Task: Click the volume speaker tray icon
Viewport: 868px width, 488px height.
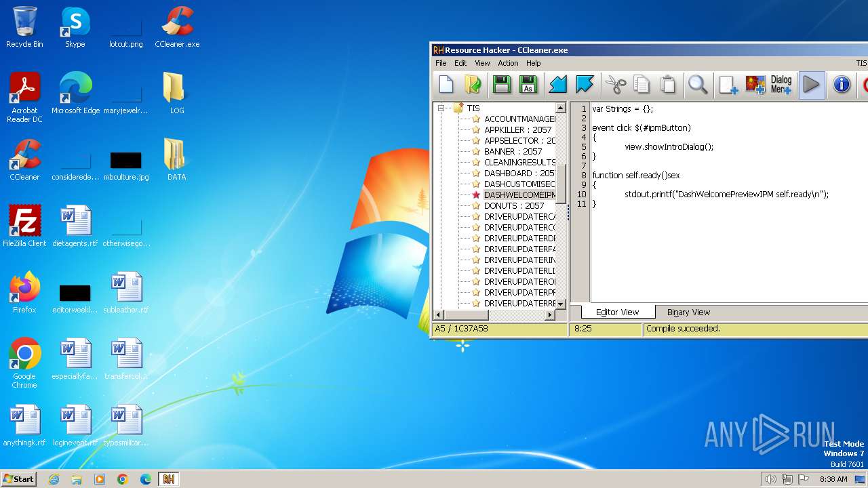Action: coord(770,479)
